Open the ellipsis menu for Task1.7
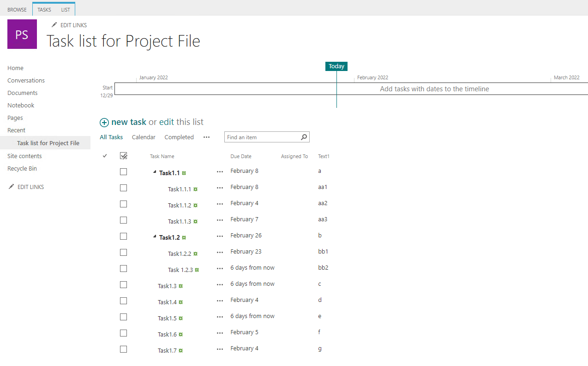This screenshot has height=366, width=588. click(220, 349)
